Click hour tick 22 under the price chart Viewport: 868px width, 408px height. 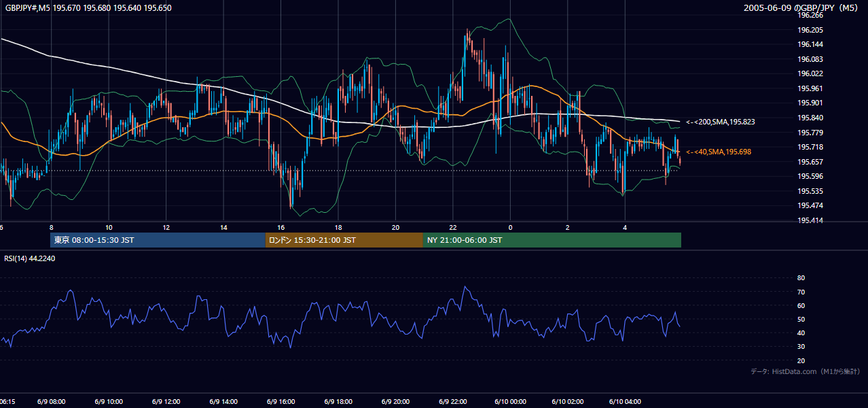pyautogui.click(x=453, y=227)
